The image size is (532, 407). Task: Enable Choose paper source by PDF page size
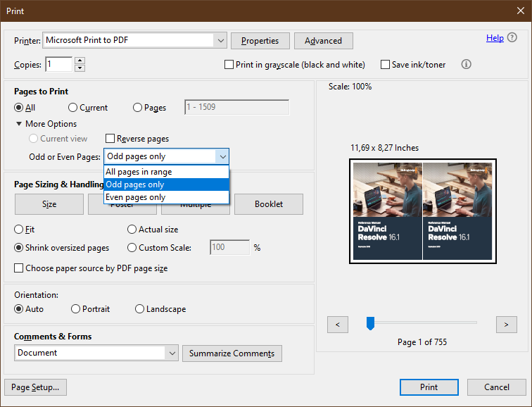19,268
